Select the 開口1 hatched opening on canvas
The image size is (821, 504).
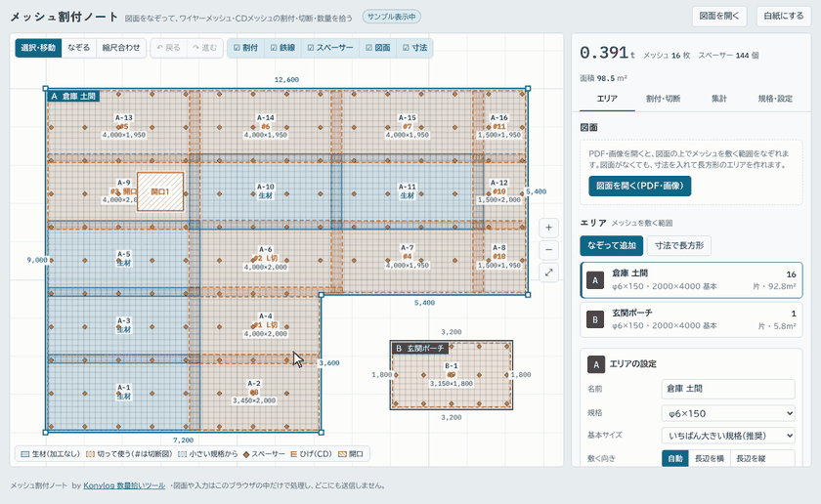[160, 191]
